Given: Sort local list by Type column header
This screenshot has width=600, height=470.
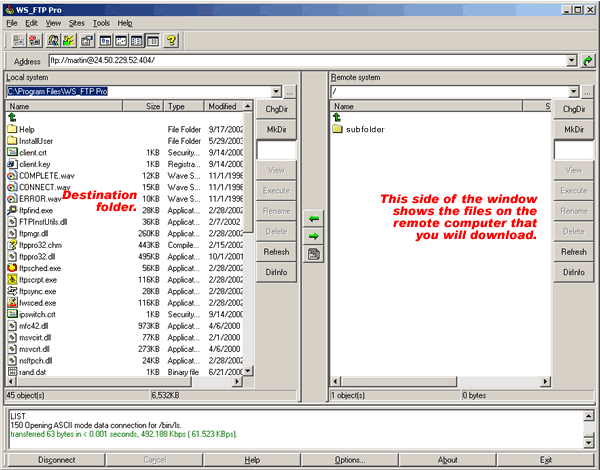Looking at the screenshot, I should point(184,106).
